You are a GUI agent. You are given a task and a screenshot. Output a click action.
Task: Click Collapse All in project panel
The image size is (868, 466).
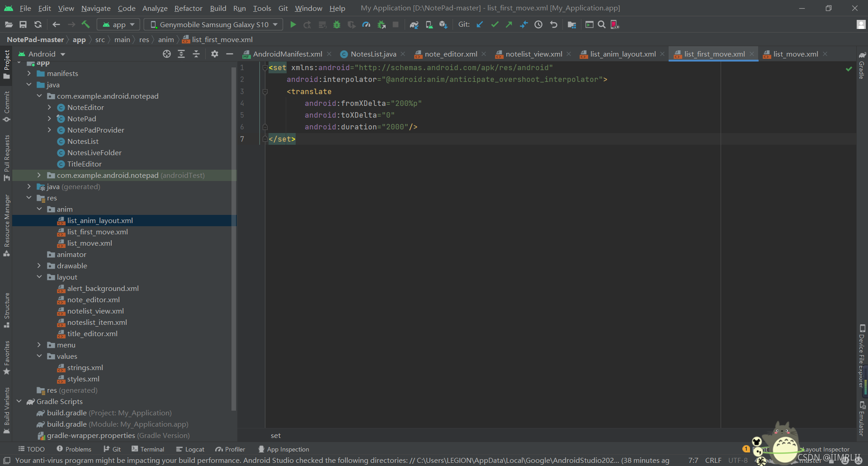(x=196, y=54)
